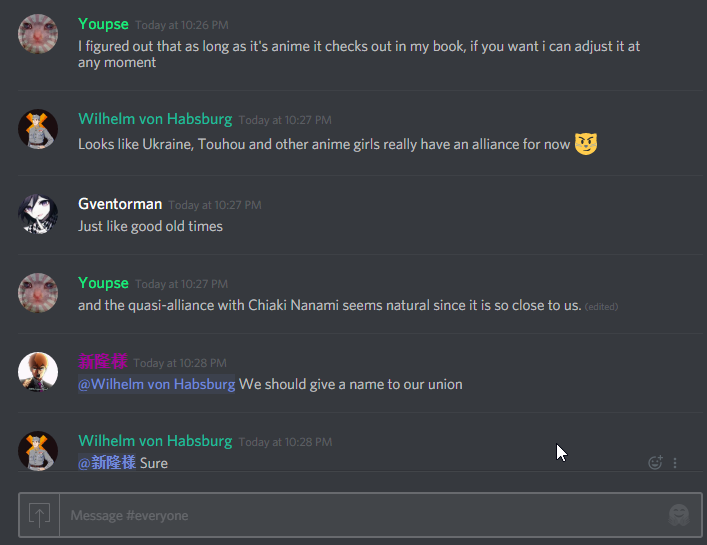Open the emoji picker in message box

(679, 515)
